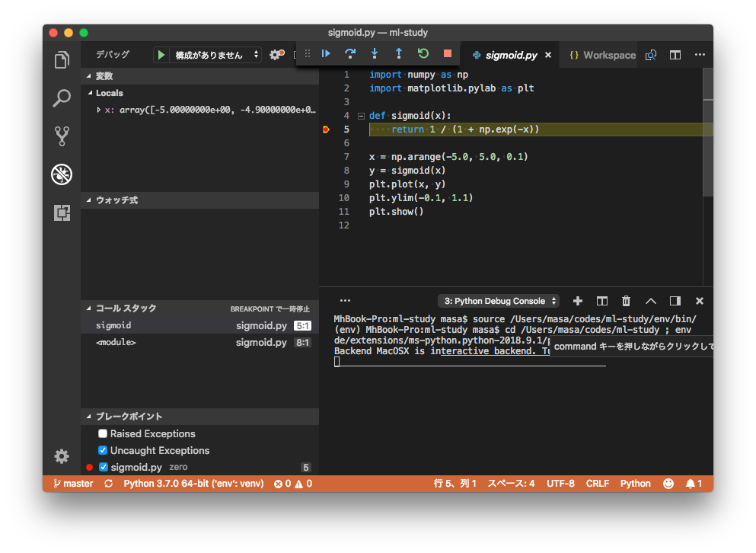Collapse the コール スタック section

tap(200, 308)
